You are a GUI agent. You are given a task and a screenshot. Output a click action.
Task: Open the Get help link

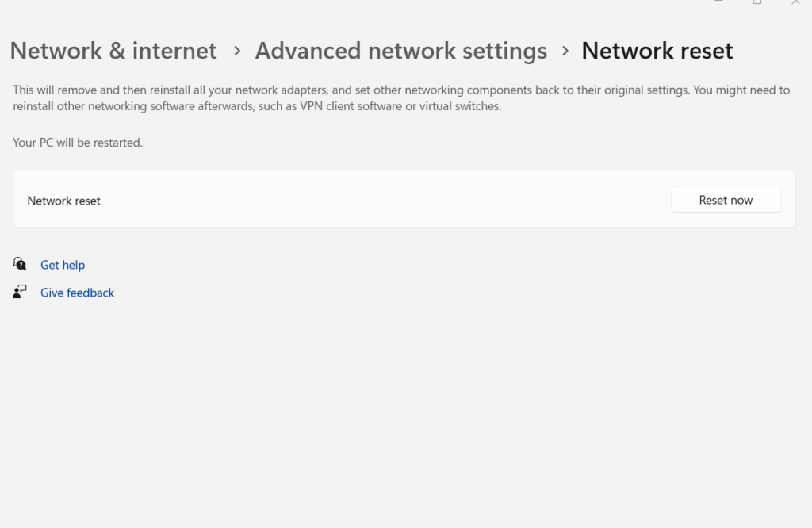(63, 264)
